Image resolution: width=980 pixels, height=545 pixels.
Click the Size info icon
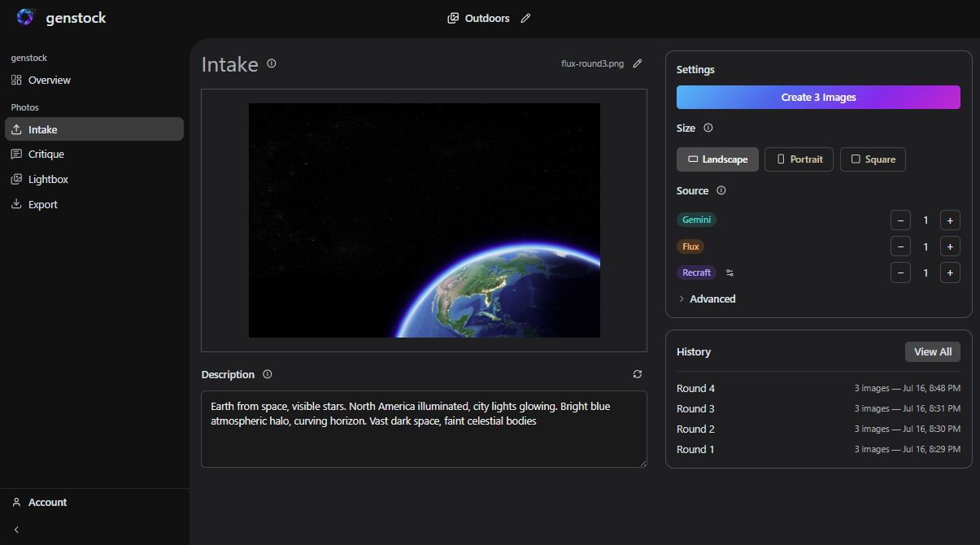[x=708, y=128]
